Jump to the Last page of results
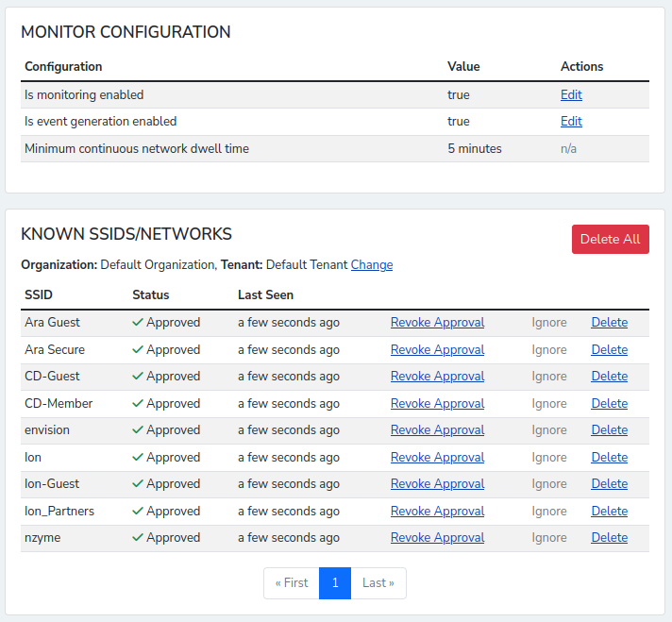This screenshot has width=672, height=622. click(378, 583)
